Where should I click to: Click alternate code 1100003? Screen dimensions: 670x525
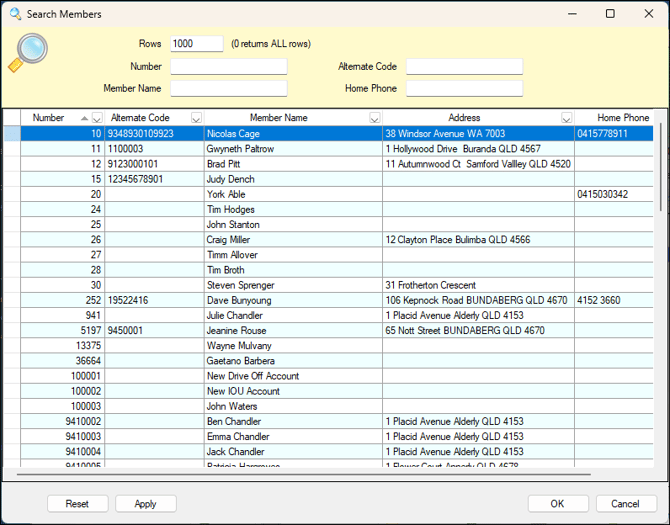(x=125, y=149)
